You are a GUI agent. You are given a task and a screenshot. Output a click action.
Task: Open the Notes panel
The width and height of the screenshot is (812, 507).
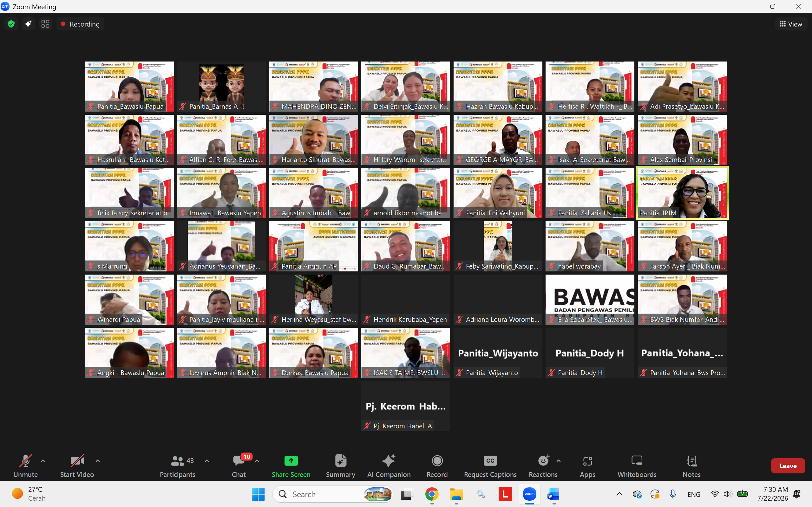click(691, 466)
